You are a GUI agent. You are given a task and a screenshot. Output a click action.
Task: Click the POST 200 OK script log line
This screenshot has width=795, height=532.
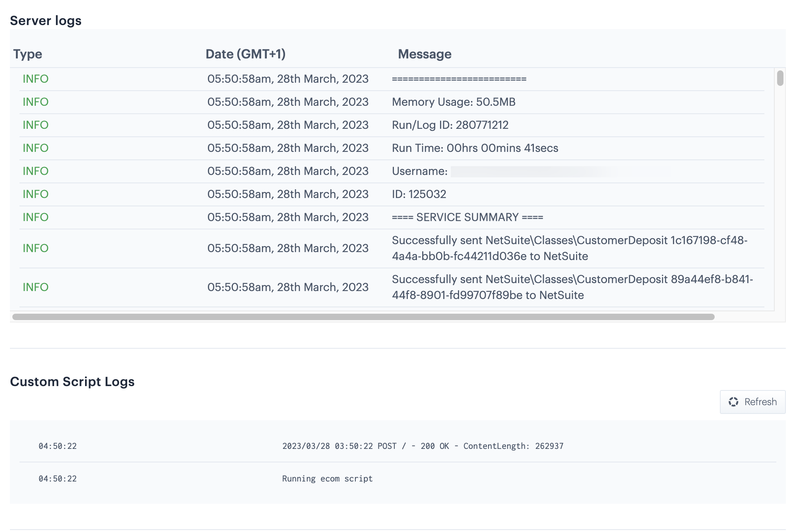[423, 446]
